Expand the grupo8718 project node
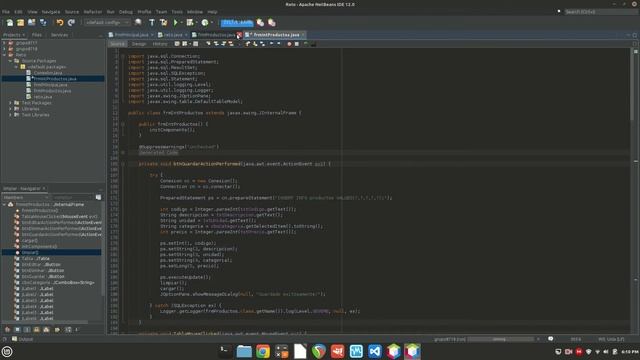This screenshot has width=640, height=360. (x=4, y=49)
